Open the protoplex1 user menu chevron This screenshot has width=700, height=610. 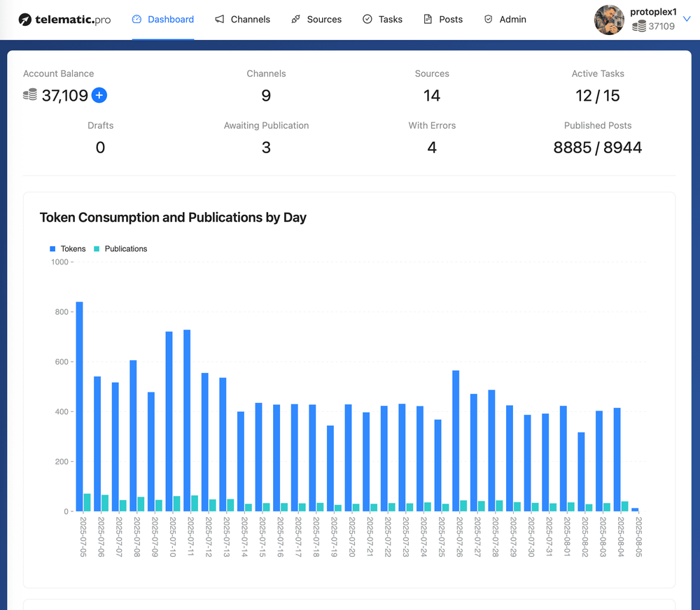click(687, 19)
